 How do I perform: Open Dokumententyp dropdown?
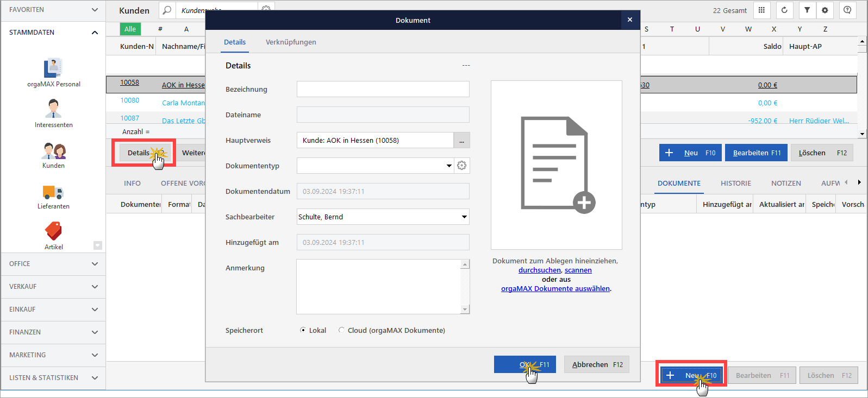tap(449, 166)
